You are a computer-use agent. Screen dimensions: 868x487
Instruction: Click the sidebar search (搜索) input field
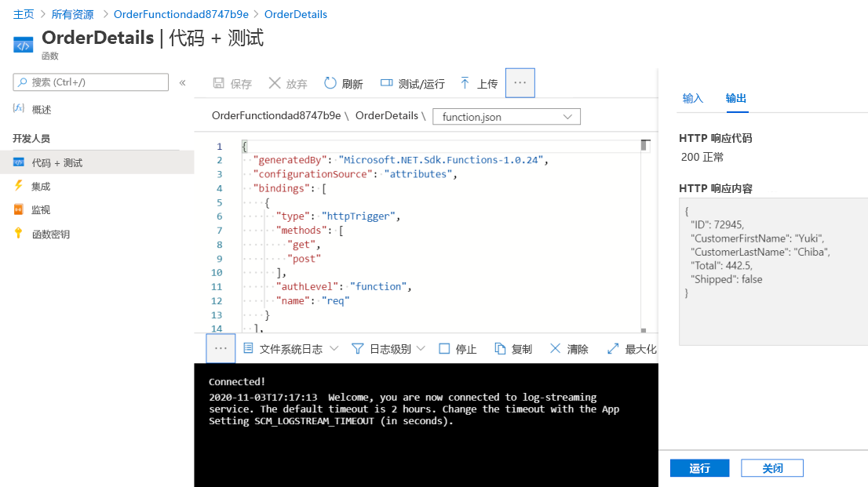tap(91, 82)
